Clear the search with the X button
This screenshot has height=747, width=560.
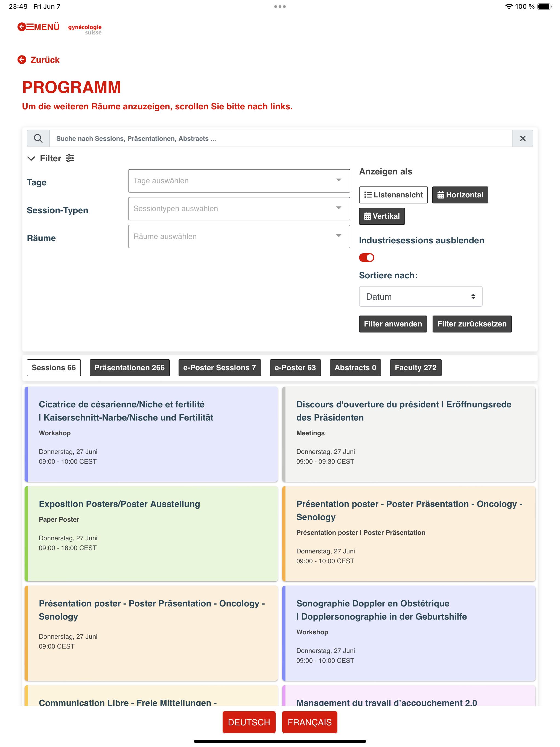coord(523,138)
